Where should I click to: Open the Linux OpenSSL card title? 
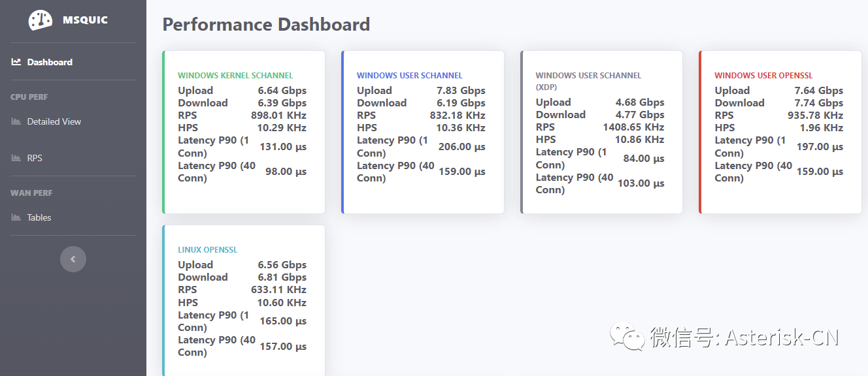click(207, 250)
